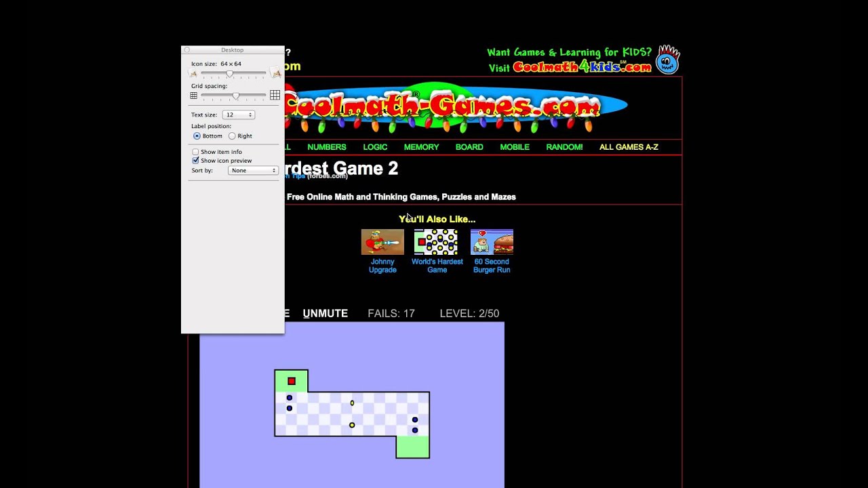Open the BOARD games menu
Screen dimensions: 868x488
[x=469, y=147]
